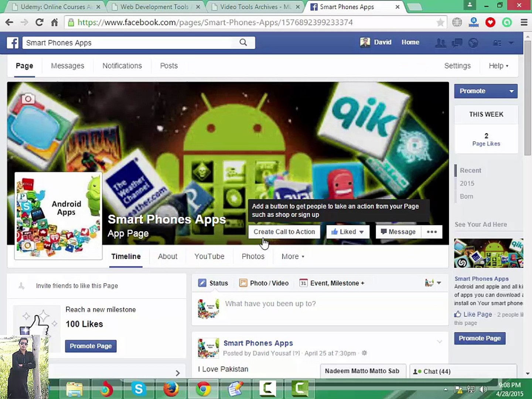Jump to 2015 in timeline navigation
The height and width of the screenshot is (399, 532).
467,184
